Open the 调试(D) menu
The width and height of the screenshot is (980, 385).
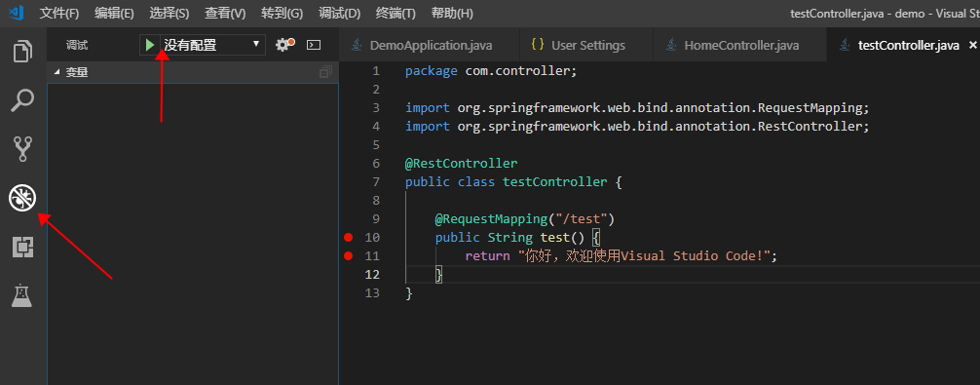(x=339, y=13)
